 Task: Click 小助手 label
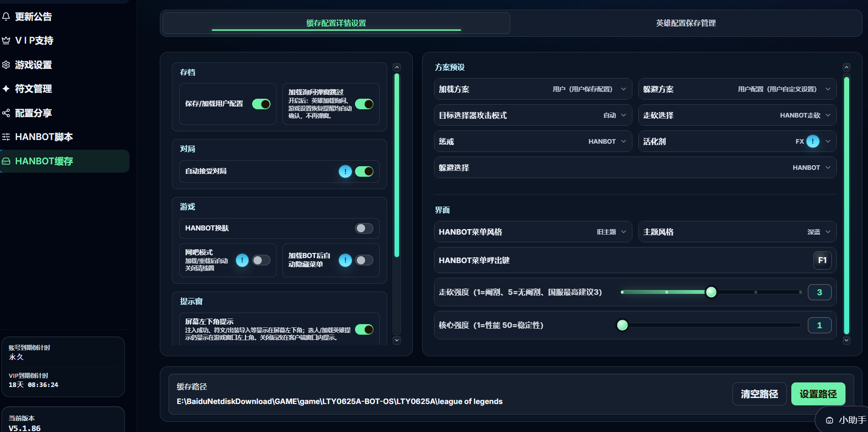pyautogui.click(x=852, y=420)
